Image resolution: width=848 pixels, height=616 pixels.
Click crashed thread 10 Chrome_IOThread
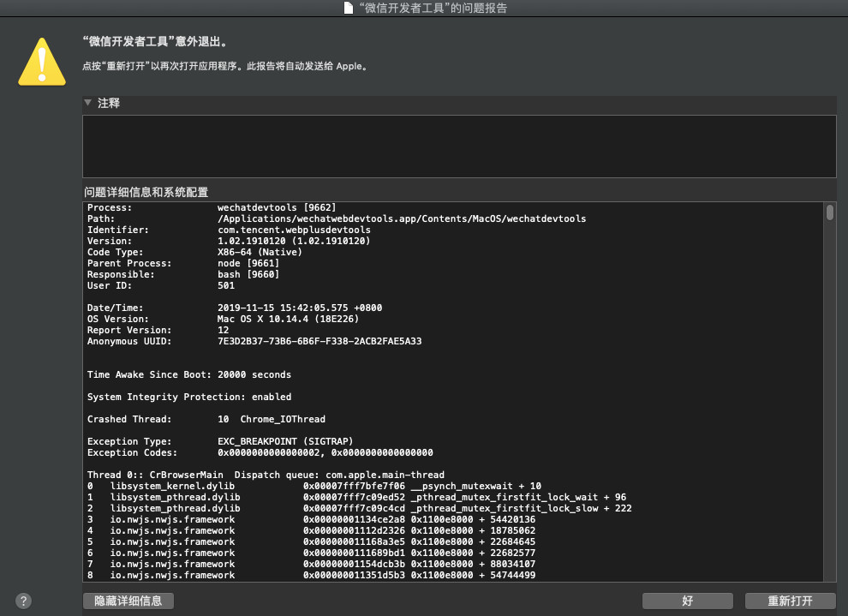click(272, 419)
